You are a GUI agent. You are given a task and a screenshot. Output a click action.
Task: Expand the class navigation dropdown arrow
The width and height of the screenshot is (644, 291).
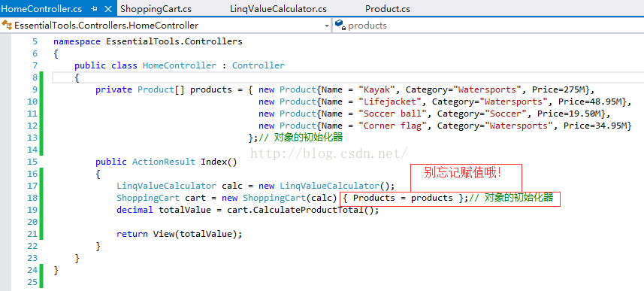[327, 26]
